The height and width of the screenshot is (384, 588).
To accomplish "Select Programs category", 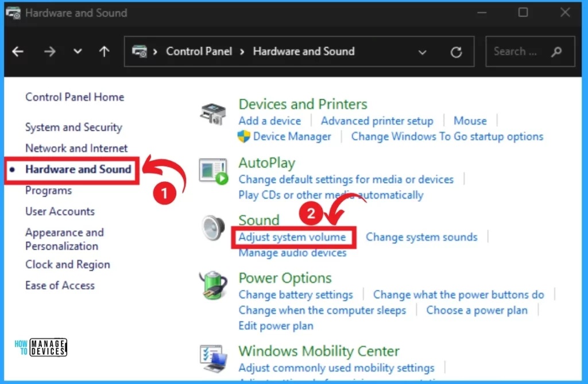I will (48, 191).
